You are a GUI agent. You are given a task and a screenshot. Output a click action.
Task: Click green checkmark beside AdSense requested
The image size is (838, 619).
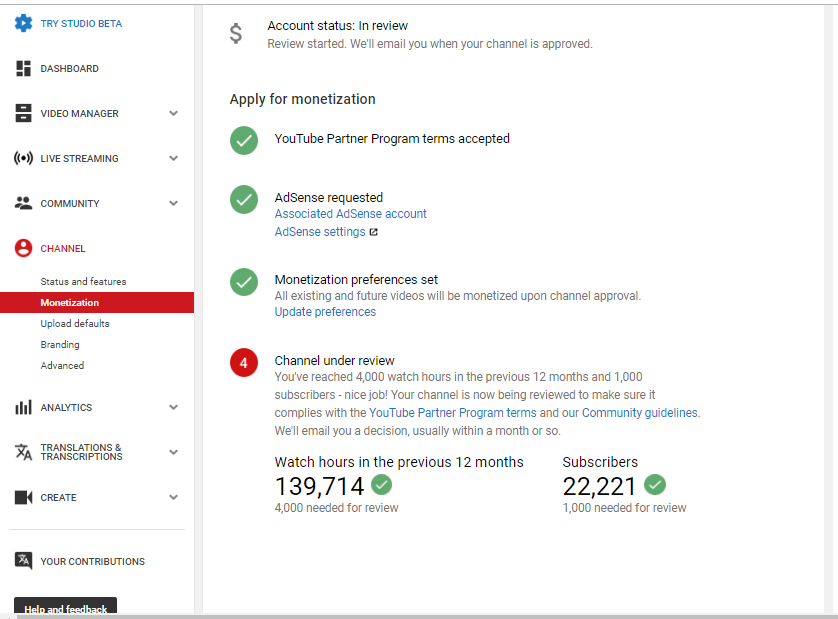point(244,199)
